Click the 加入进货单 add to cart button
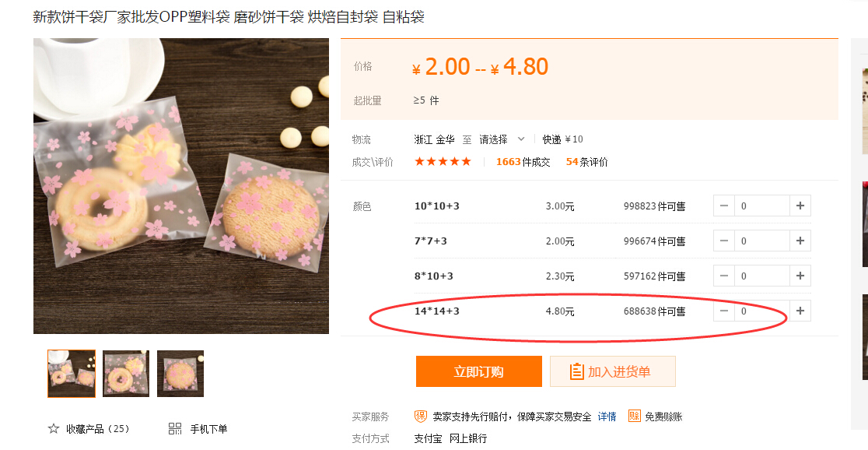The height and width of the screenshot is (450, 868). tap(612, 371)
